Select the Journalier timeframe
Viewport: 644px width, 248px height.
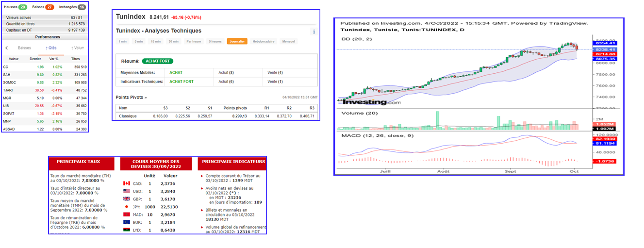click(237, 41)
